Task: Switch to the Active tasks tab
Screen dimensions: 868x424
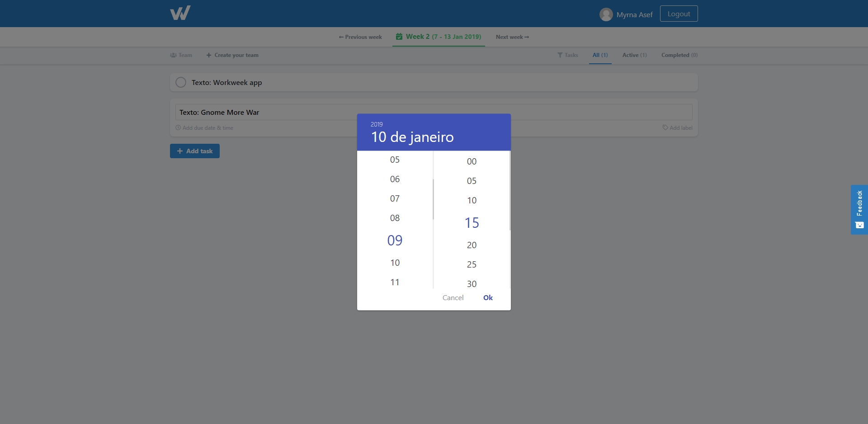Action: click(634, 55)
